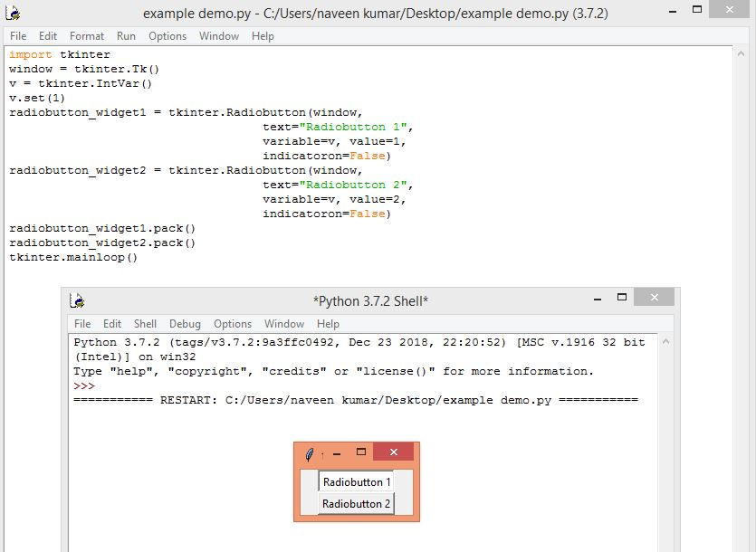Open the Help menu in the Python Shell
The height and width of the screenshot is (552, 756).
tap(328, 324)
